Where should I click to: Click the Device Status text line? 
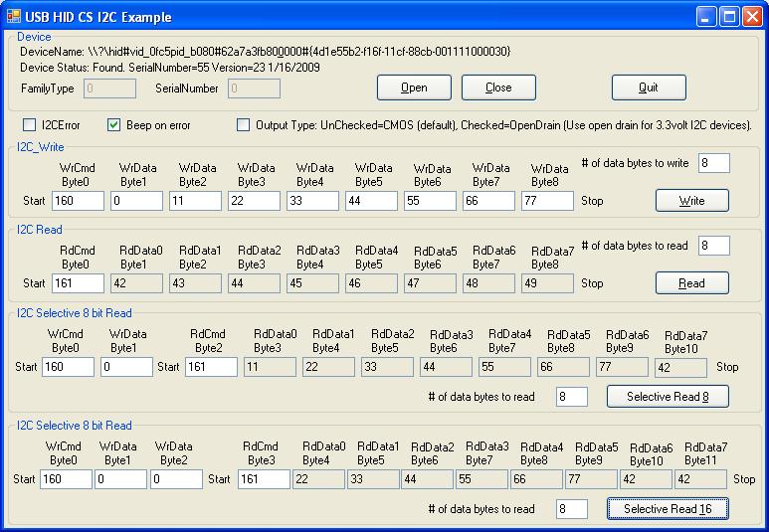(170, 68)
